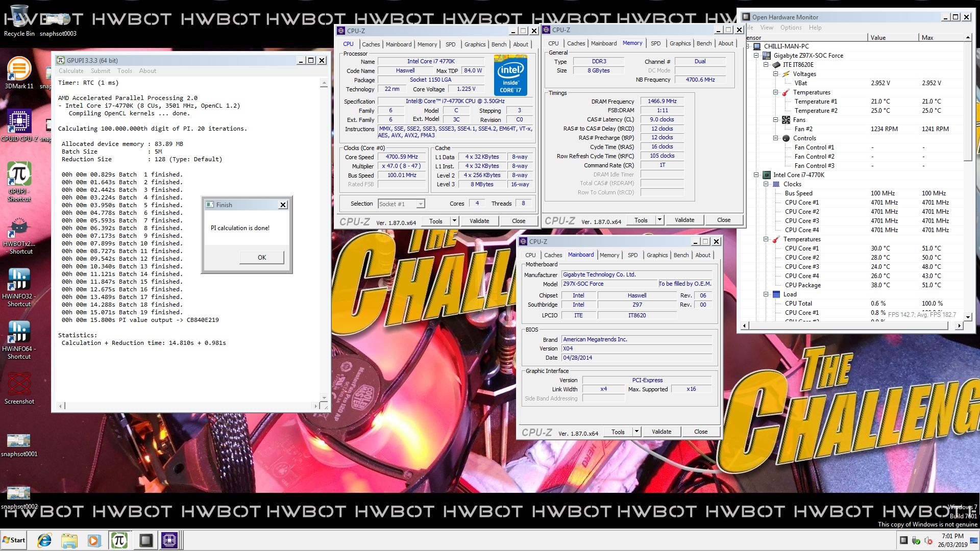Select the snaphsot0002 desktop file

(19, 497)
